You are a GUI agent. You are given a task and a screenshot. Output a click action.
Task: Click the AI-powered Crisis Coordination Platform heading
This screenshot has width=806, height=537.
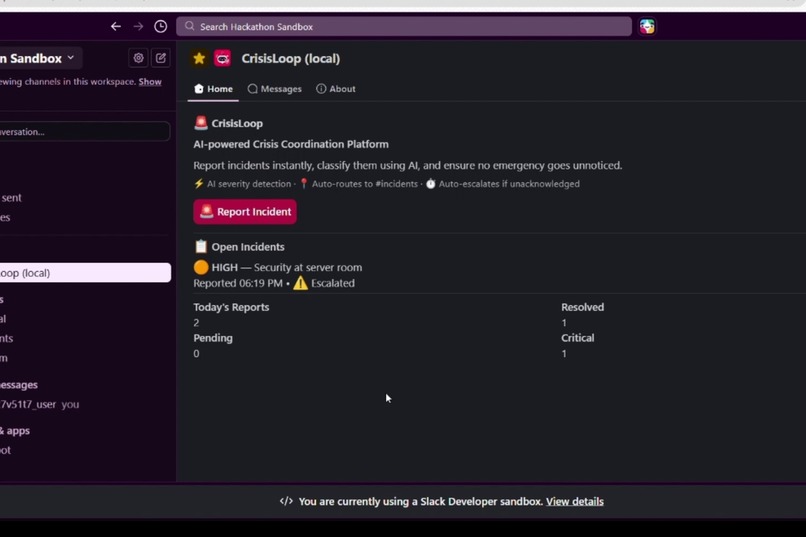pyautogui.click(x=291, y=144)
